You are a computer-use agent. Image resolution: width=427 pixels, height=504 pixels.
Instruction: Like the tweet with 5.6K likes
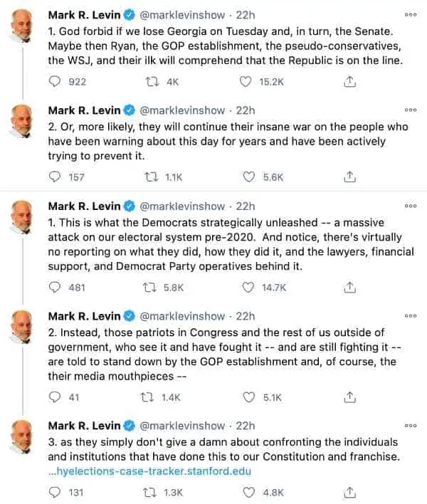(x=248, y=177)
